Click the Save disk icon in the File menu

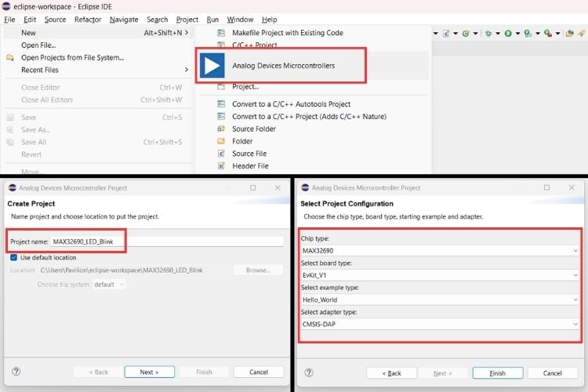pyautogui.click(x=10, y=118)
